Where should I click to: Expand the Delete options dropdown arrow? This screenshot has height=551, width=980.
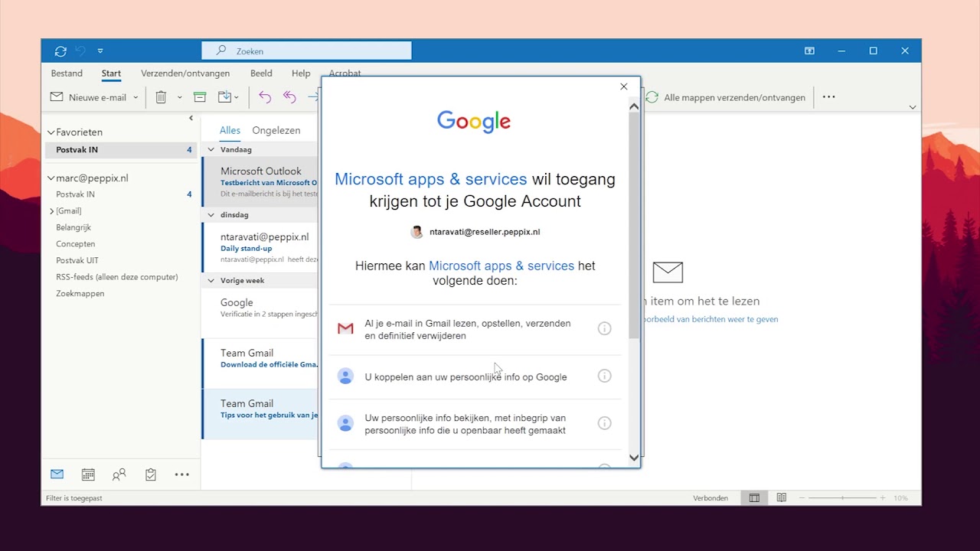tap(180, 97)
